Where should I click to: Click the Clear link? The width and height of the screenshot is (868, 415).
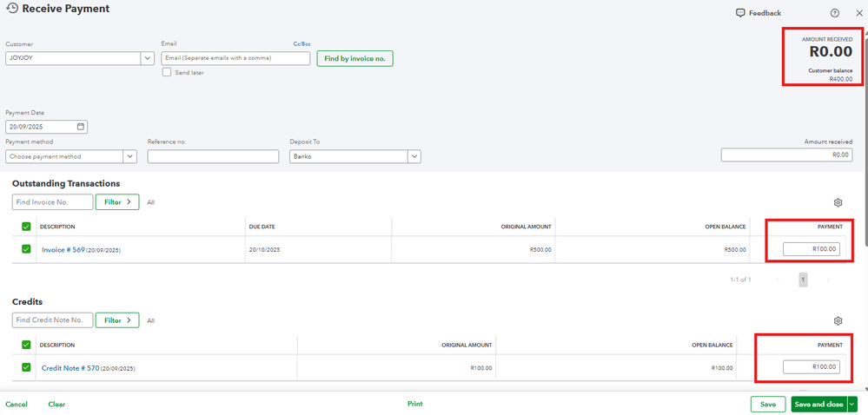click(x=56, y=405)
